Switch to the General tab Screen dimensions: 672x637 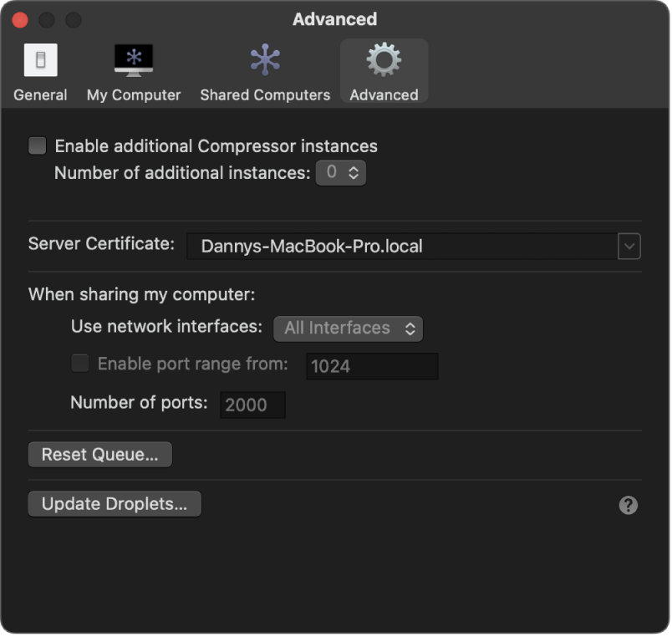click(x=39, y=71)
